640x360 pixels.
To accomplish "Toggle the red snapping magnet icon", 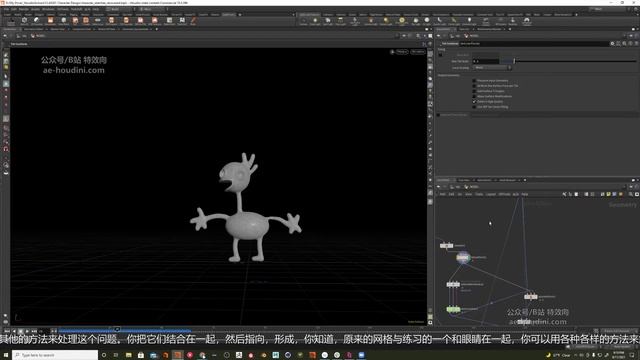I will (6, 149).
